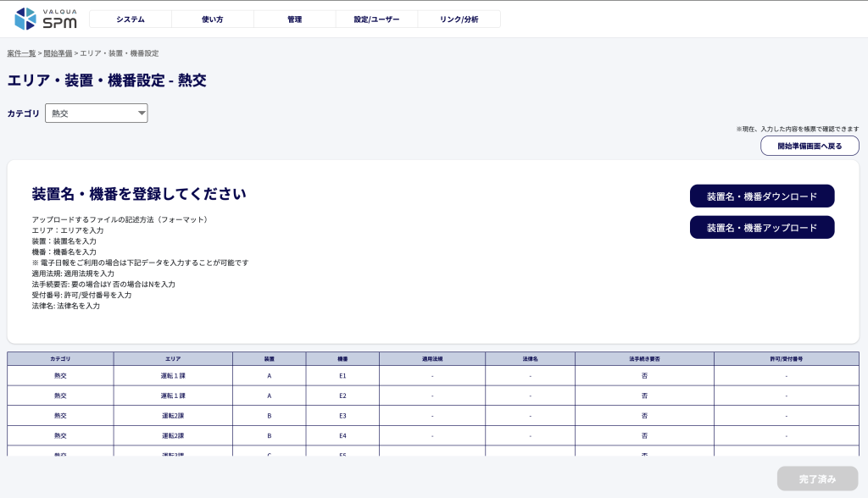The width and height of the screenshot is (868, 498).
Task: Click the 完了済み button
Action: pyautogui.click(x=818, y=479)
